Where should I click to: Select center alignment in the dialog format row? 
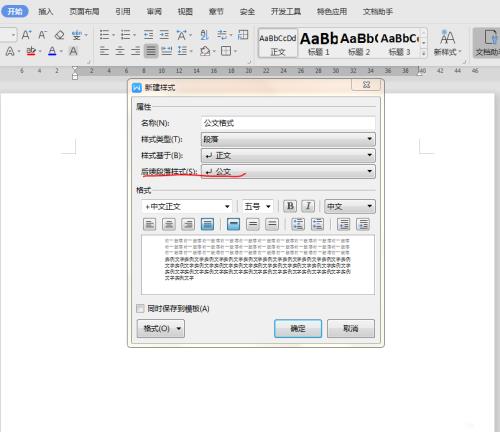coord(169,224)
